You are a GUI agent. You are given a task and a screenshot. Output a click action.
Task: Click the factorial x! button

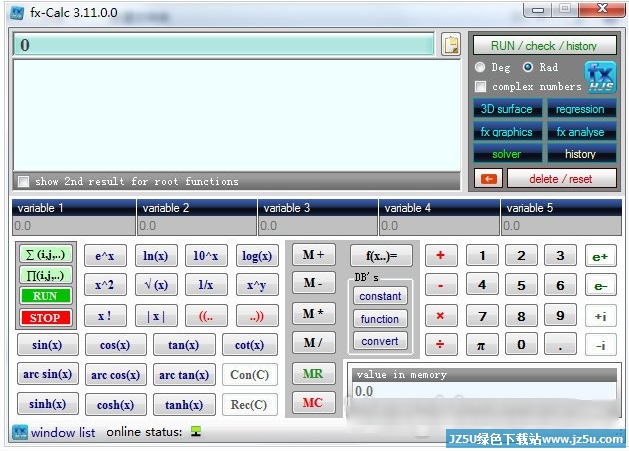(105, 316)
